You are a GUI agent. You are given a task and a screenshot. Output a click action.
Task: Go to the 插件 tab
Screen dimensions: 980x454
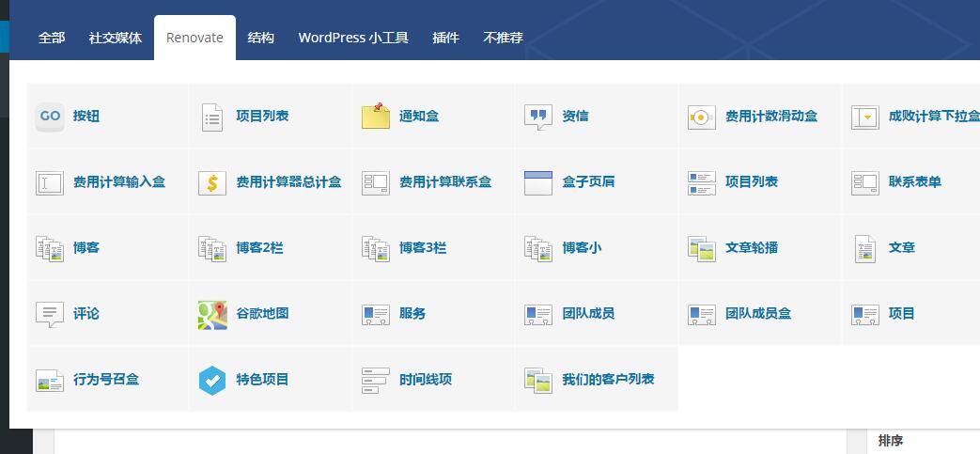(445, 38)
